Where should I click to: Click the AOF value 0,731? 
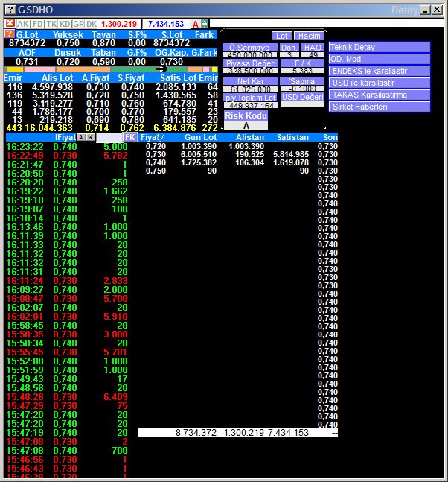[x=27, y=62]
